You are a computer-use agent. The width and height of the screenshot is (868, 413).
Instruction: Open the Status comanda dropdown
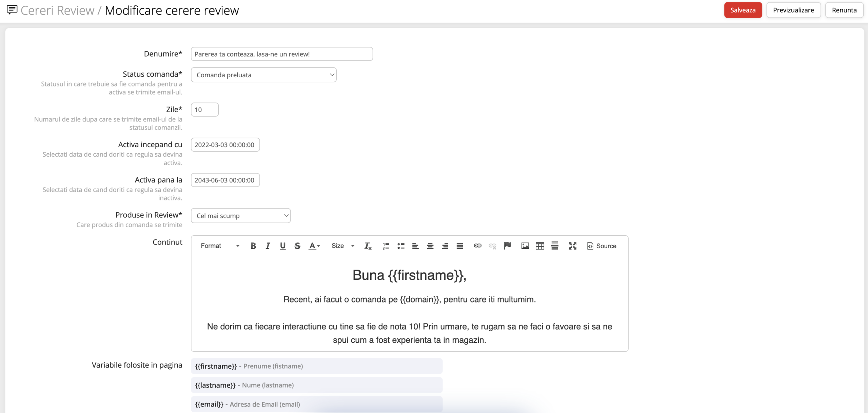(263, 75)
